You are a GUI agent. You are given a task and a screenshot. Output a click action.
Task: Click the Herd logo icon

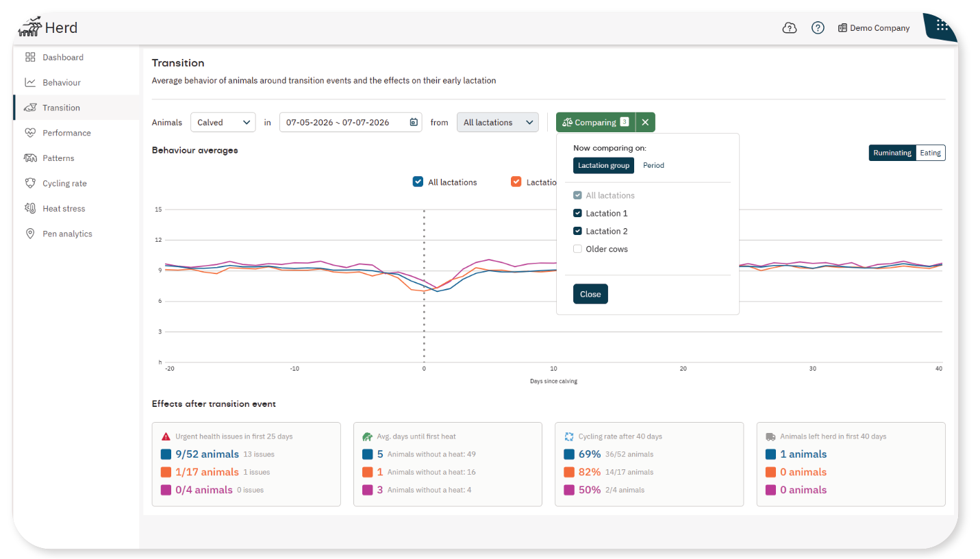click(x=29, y=27)
